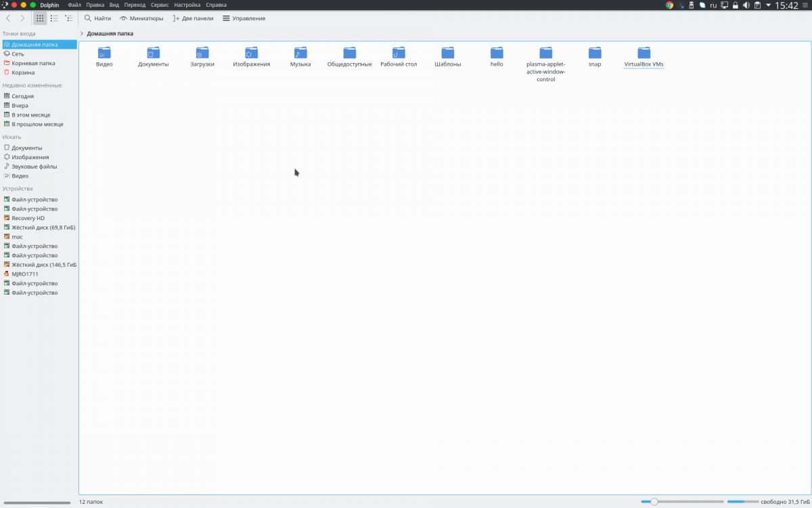This screenshot has width=812, height=508.
Task: Open Корзина trash in the sidebar
Action: [39, 72]
